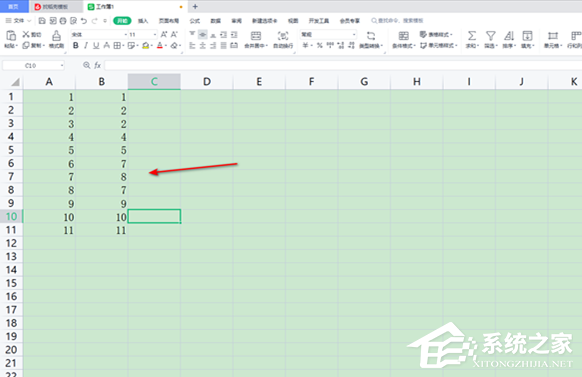Apply red font color
This screenshot has height=377, width=582.
[x=160, y=45]
